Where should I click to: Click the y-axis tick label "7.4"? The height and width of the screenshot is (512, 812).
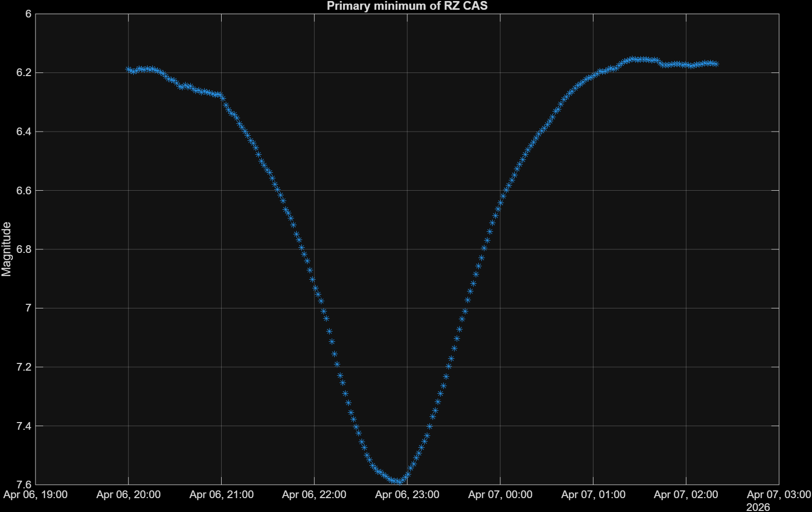coord(24,426)
